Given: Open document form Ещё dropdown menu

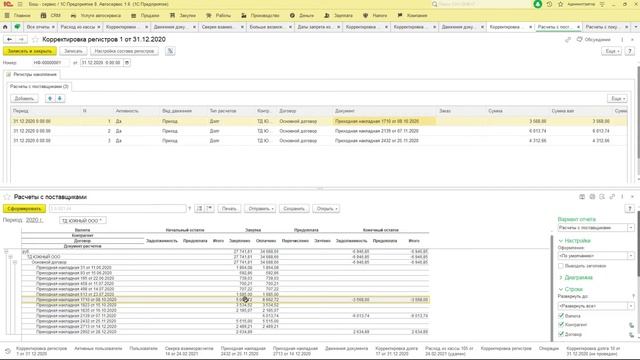Looking at the screenshot, I should click(x=612, y=51).
